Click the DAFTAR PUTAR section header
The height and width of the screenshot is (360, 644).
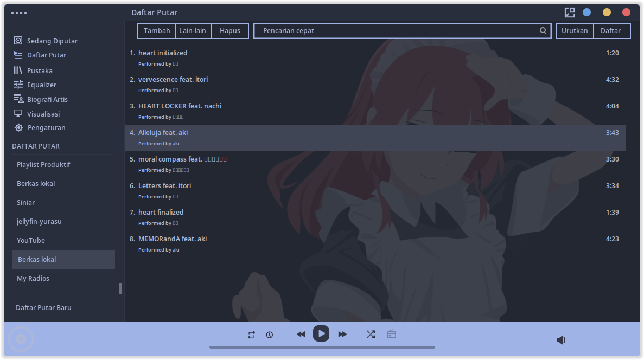click(36, 146)
